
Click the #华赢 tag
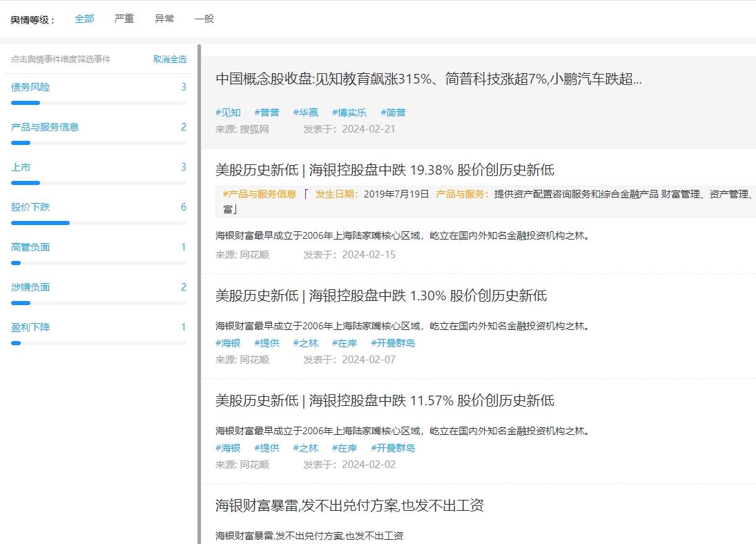pos(306,113)
